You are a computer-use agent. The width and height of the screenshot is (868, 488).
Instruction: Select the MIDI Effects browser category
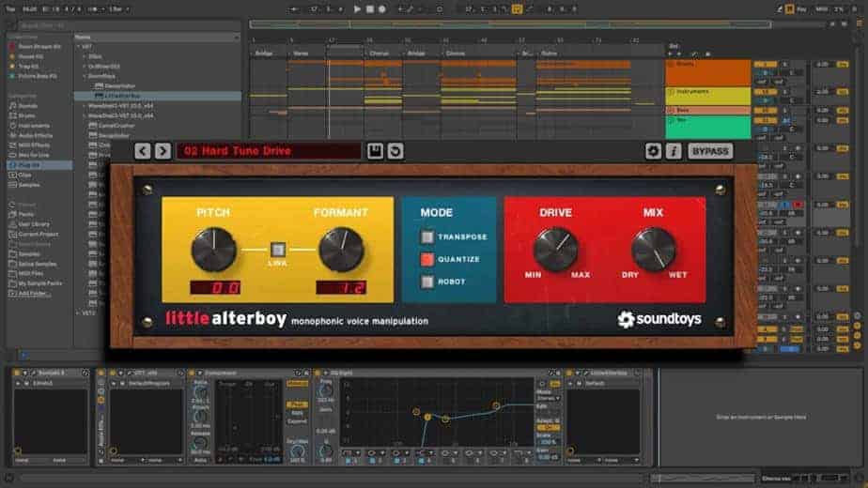pos(33,145)
